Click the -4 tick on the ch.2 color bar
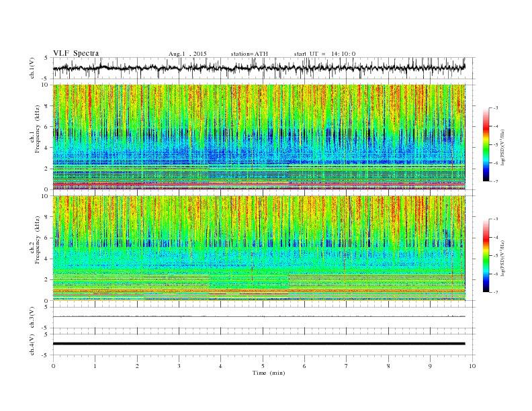 tap(495, 237)
